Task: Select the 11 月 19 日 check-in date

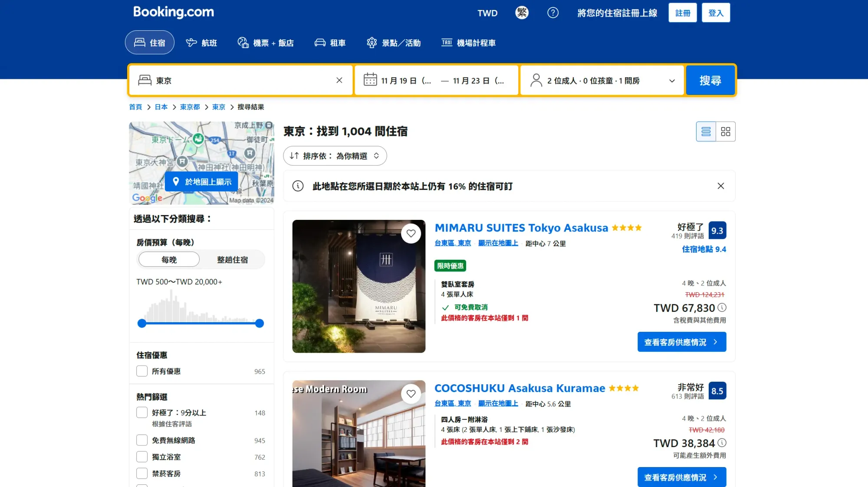Action: (x=406, y=81)
